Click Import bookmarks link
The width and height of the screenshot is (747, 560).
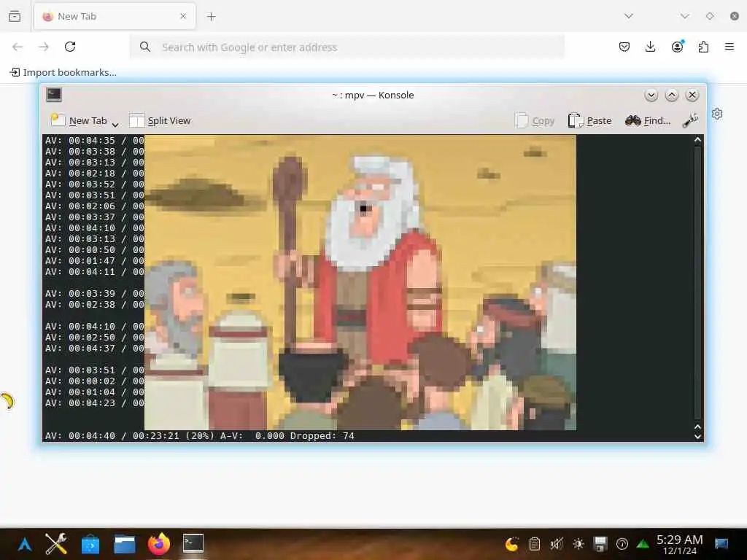coord(63,72)
